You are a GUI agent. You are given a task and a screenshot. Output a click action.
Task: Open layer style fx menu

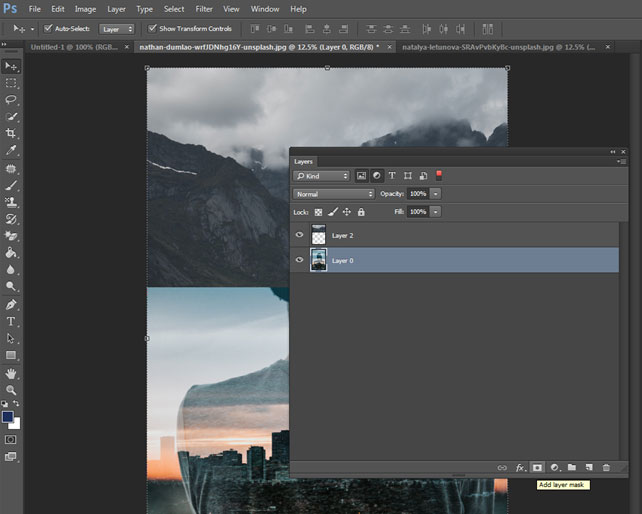520,467
